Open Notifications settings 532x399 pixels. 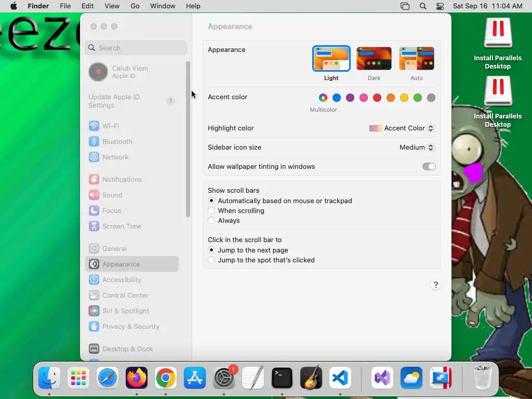click(131, 179)
